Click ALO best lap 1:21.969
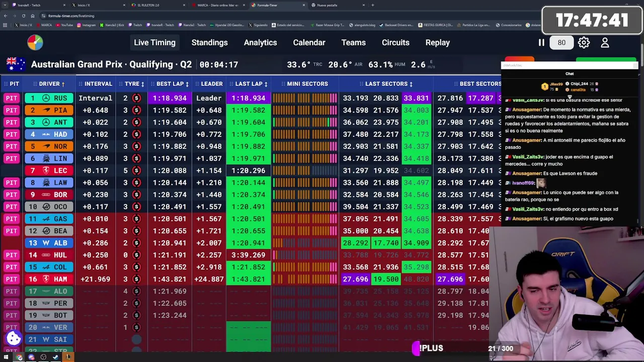 coord(170,291)
